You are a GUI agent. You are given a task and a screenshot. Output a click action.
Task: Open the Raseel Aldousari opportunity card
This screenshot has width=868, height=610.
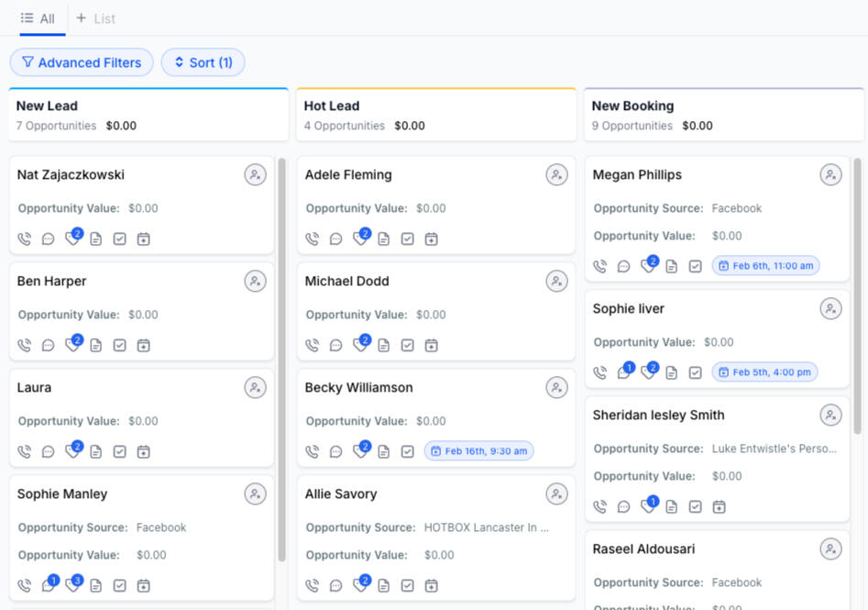coord(643,549)
